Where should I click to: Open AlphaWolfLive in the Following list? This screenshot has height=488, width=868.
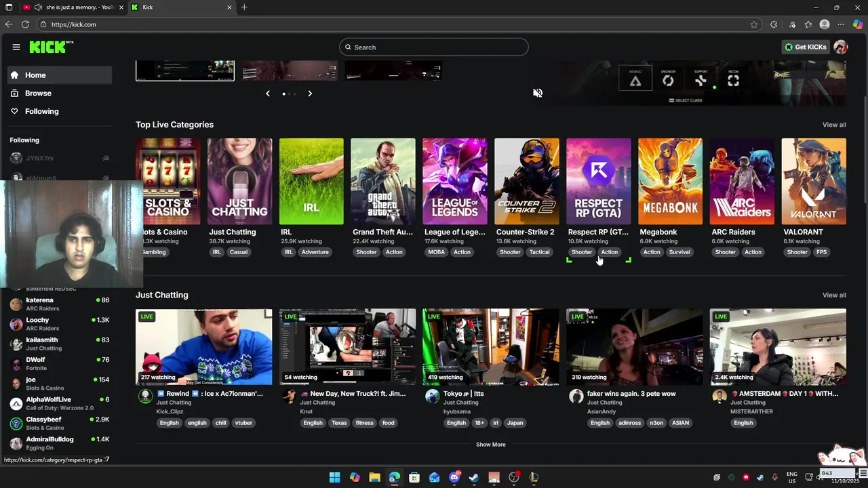59,403
